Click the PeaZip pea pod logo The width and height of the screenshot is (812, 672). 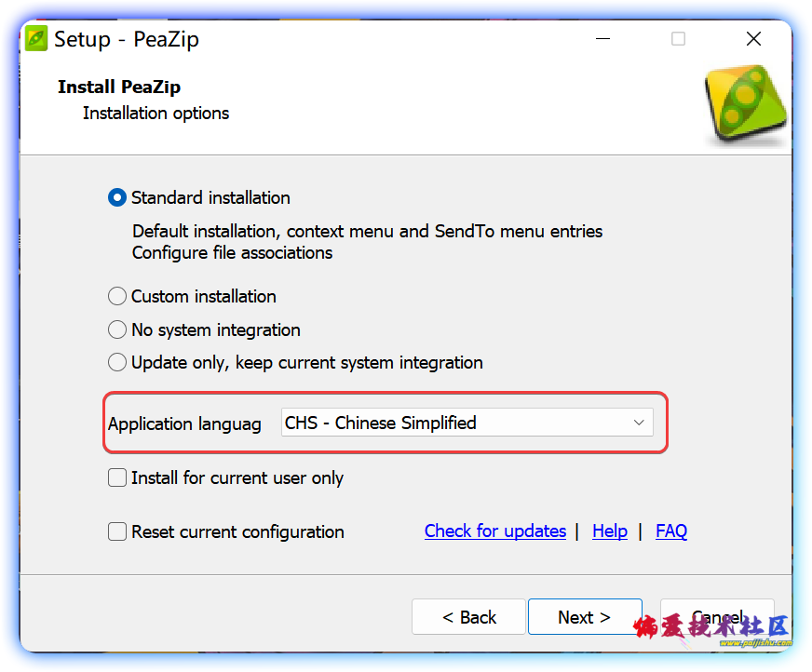tap(746, 104)
